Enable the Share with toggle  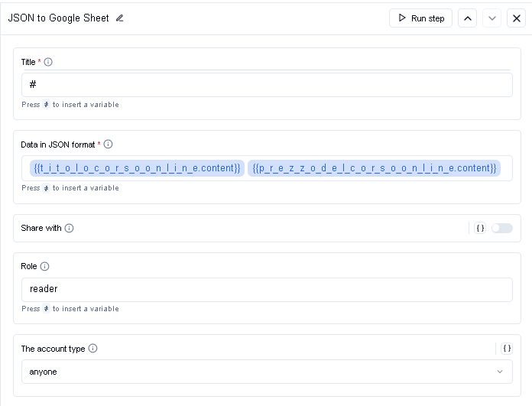[x=501, y=228]
